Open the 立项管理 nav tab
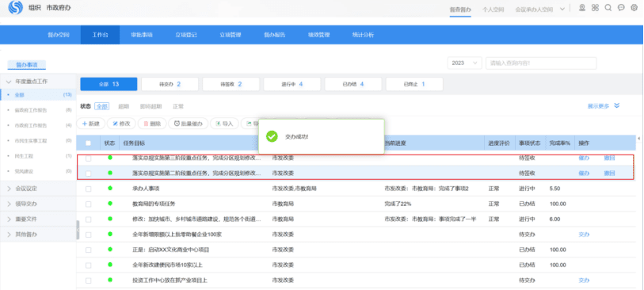The height and width of the screenshot is (290, 644). (231, 35)
